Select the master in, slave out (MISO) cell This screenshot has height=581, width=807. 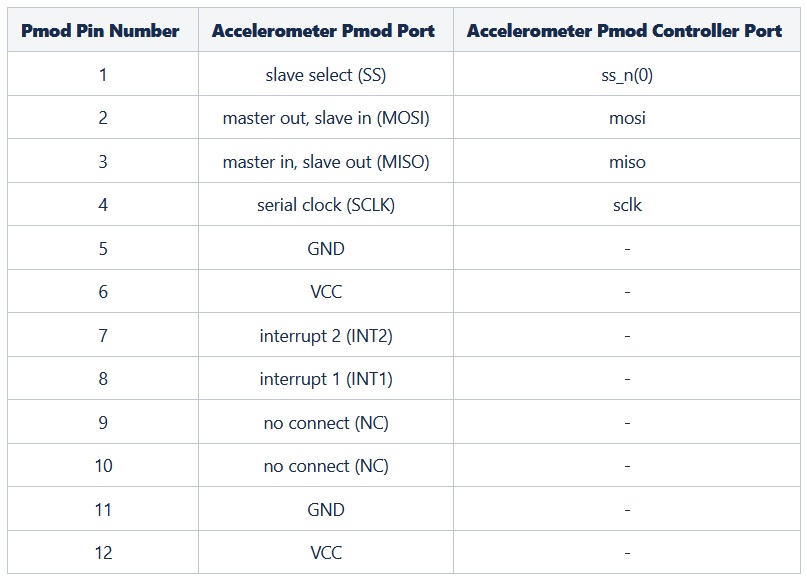coord(326,161)
